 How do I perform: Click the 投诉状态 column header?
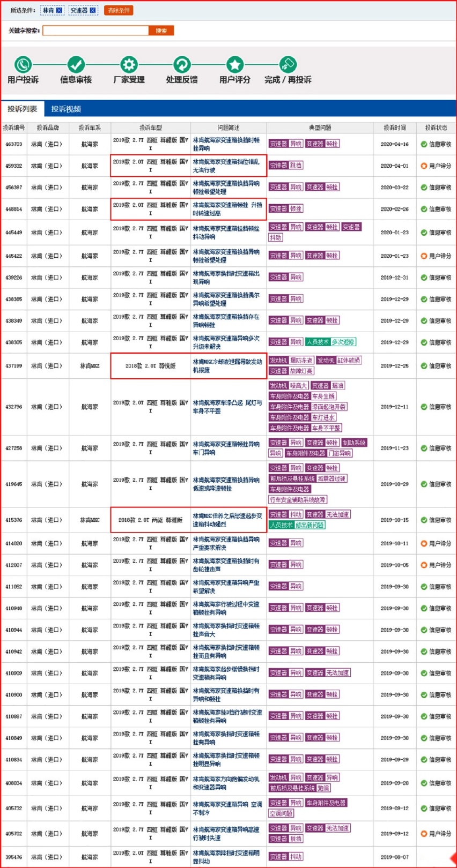pos(436,128)
